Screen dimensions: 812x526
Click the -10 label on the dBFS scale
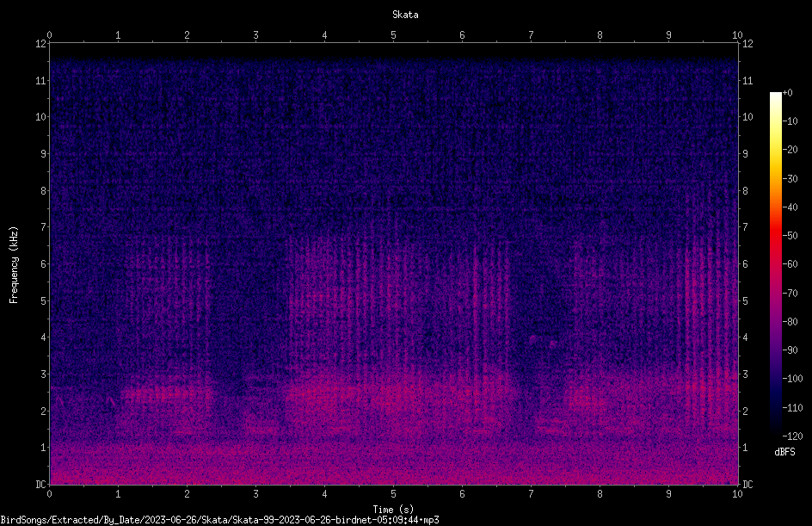(790, 121)
